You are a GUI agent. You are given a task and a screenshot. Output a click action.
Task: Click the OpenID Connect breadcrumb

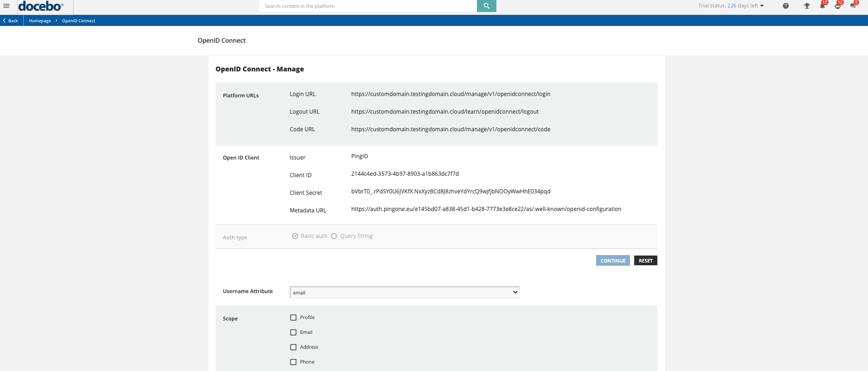click(78, 21)
